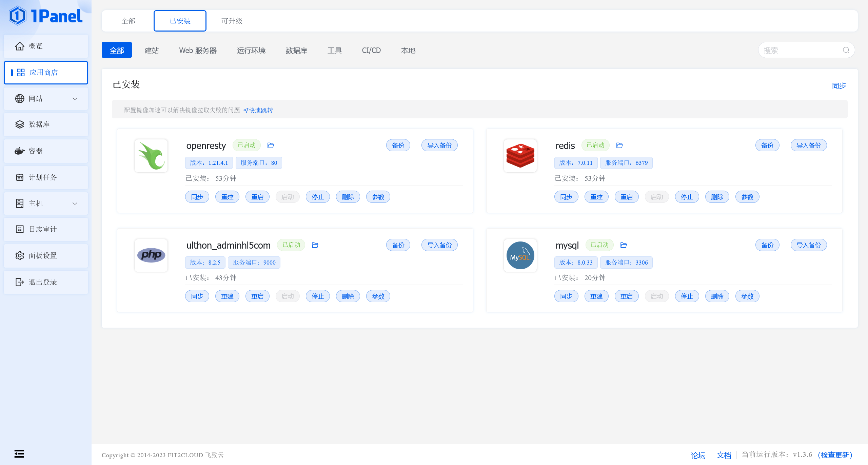This screenshot has height=465, width=868.
Task: Click 同步 button for ulthon_adminhl5com
Action: (x=197, y=296)
